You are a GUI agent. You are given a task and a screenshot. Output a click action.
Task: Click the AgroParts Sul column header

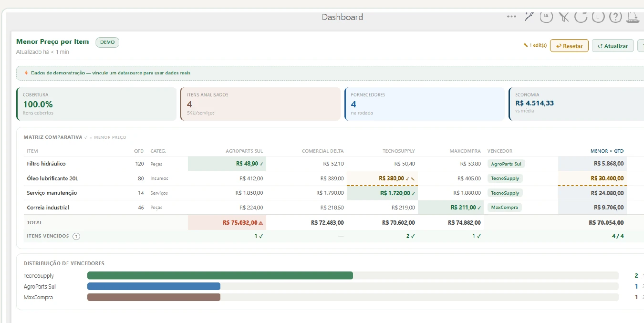point(244,151)
